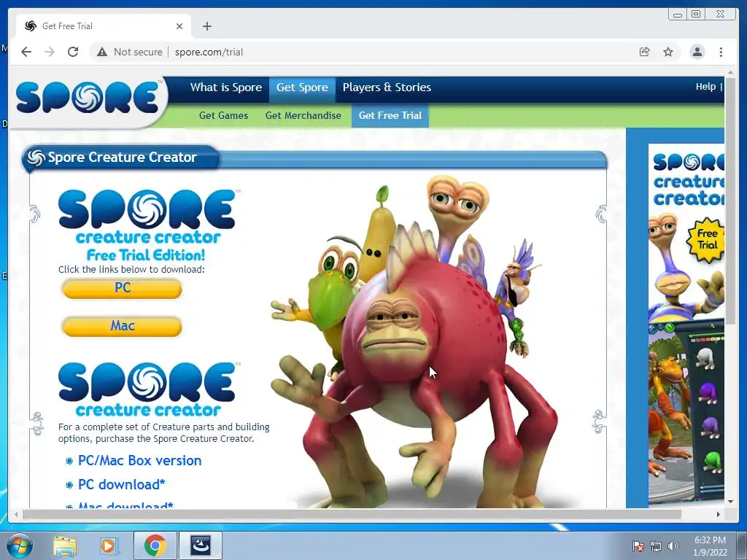Click the Show desktop strip at taskbar end
Image resolution: width=747 pixels, height=560 pixels.
click(x=742, y=545)
